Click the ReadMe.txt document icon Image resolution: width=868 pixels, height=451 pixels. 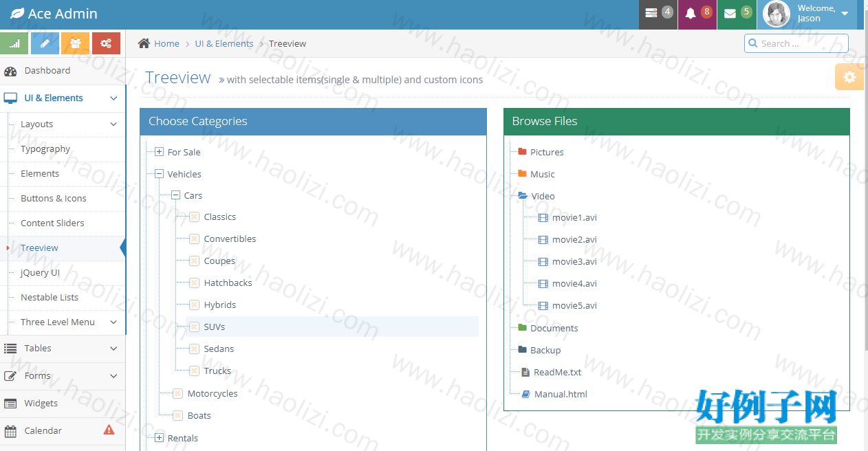pos(525,372)
